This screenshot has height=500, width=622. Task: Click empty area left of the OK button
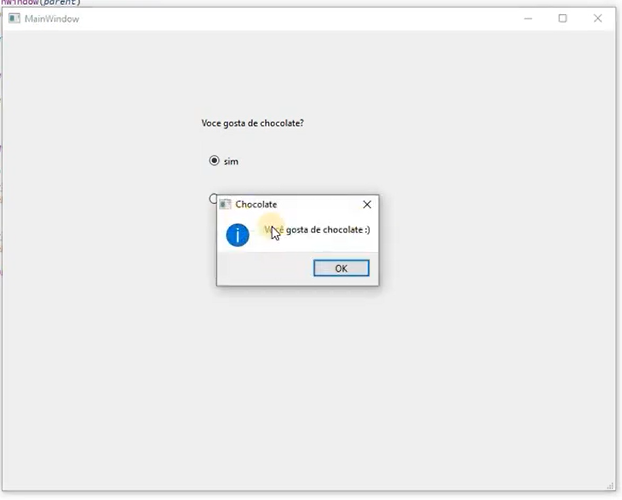coord(265,268)
